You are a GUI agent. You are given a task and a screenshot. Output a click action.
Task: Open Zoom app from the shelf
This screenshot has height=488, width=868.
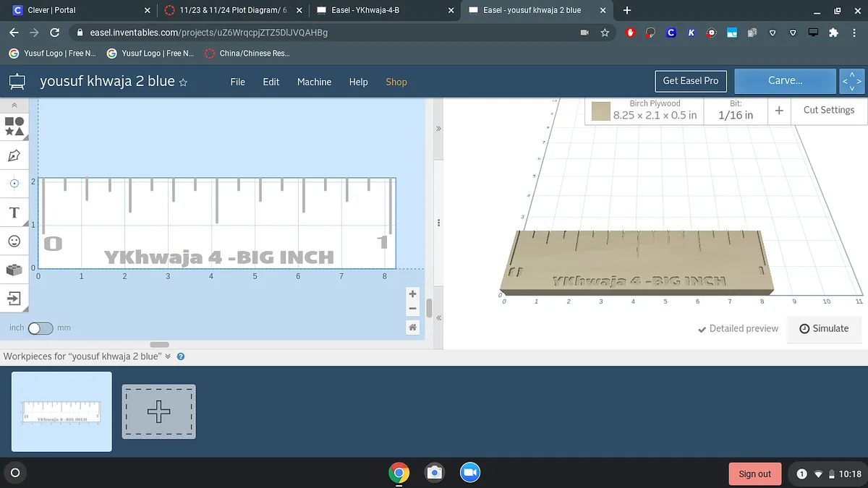469,473
